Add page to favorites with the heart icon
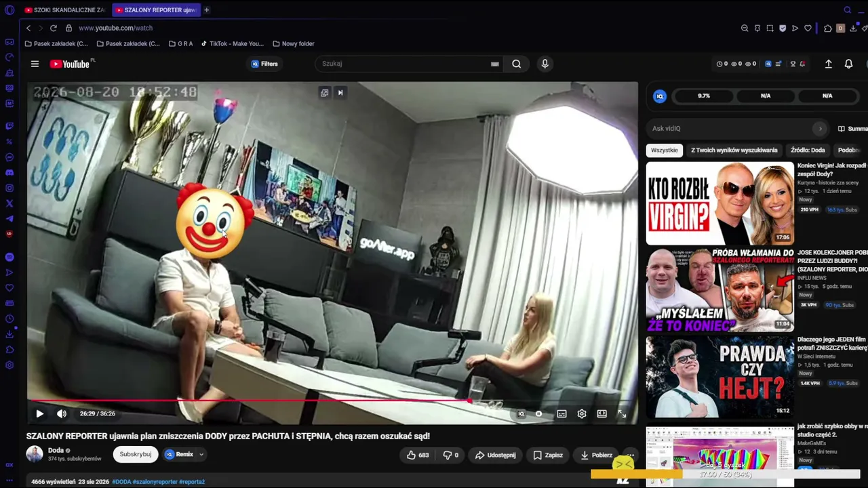Viewport: 868px width, 488px height. 808,28
